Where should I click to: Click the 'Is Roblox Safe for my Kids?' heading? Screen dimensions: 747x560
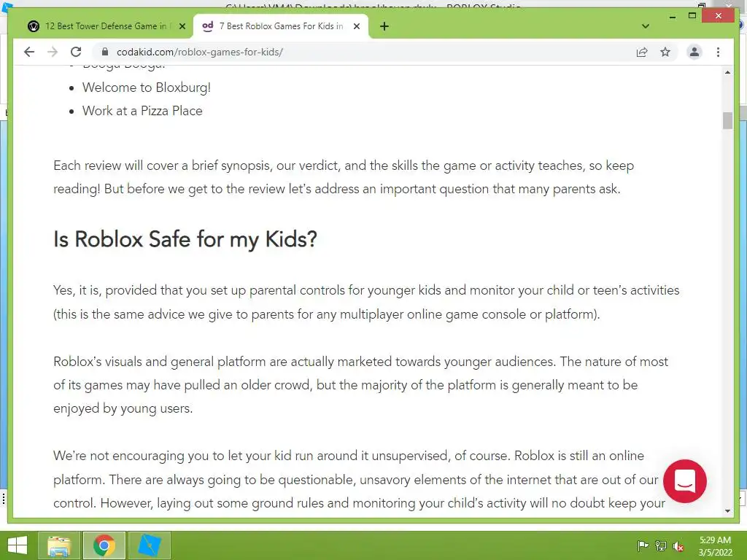(x=185, y=239)
